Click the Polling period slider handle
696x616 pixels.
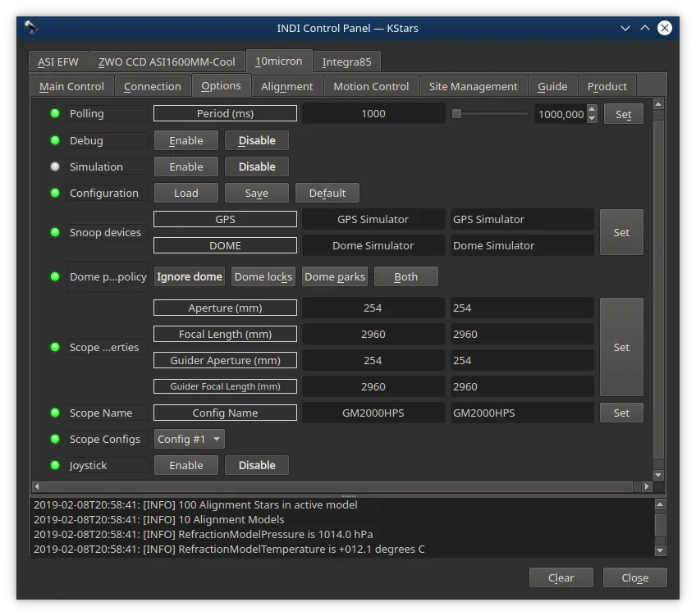tap(456, 113)
